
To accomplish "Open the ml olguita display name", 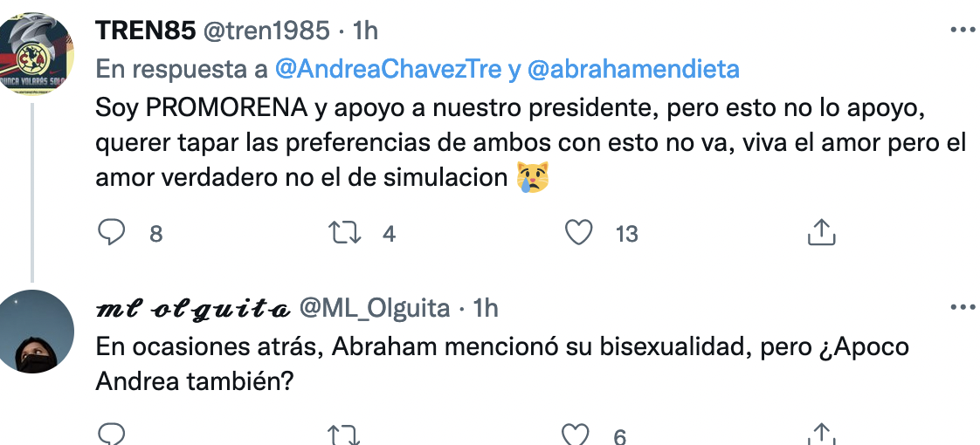I will (x=193, y=308).
